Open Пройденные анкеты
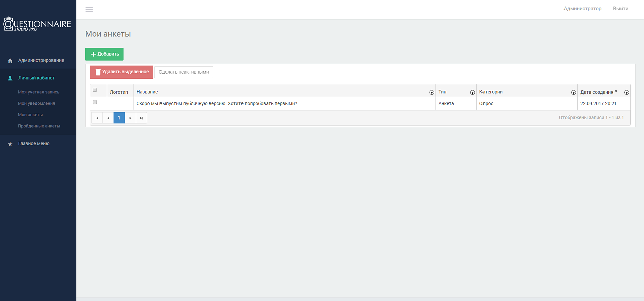The height and width of the screenshot is (301, 644). tap(39, 126)
